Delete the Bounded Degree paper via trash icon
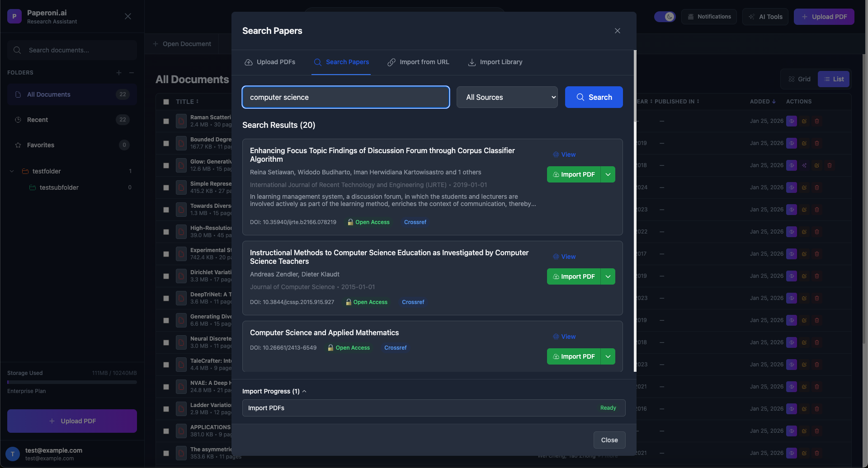The image size is (868, 468). (817, 143)
